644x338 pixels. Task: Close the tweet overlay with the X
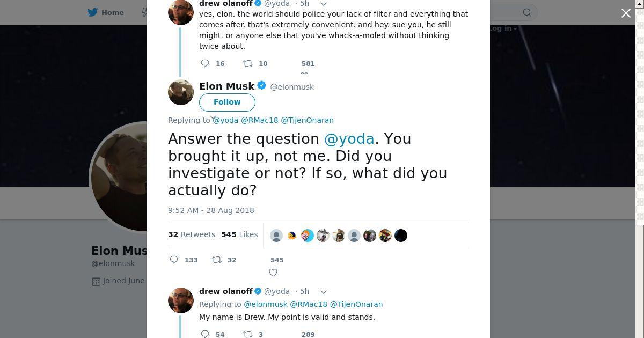click(626, 13)
